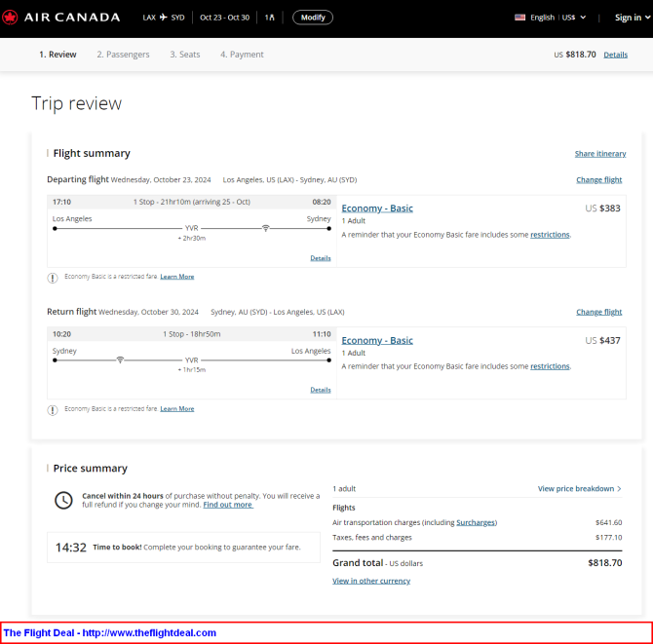Click the Taxes, fees and charges $177.10 amount
Image resolution: width=653 pixels, height=644 pixels.
coord(608,538)
